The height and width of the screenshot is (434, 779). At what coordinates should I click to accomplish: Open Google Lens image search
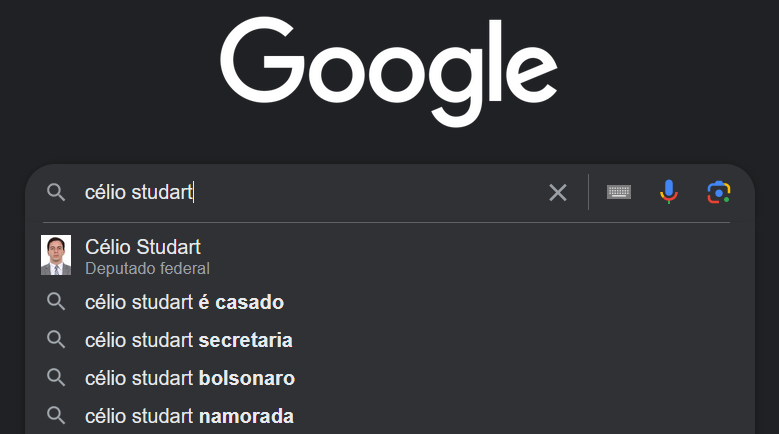coord(718,192)
